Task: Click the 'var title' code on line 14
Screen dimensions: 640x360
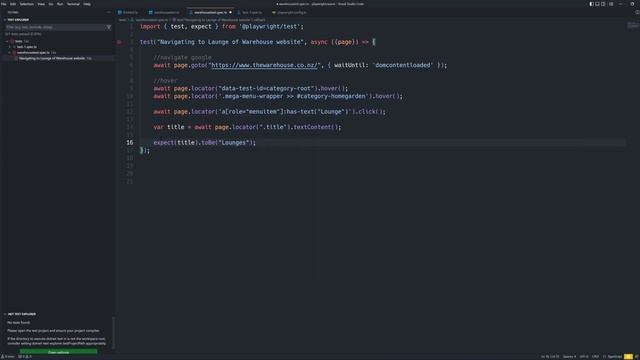Action: [169, 127]
